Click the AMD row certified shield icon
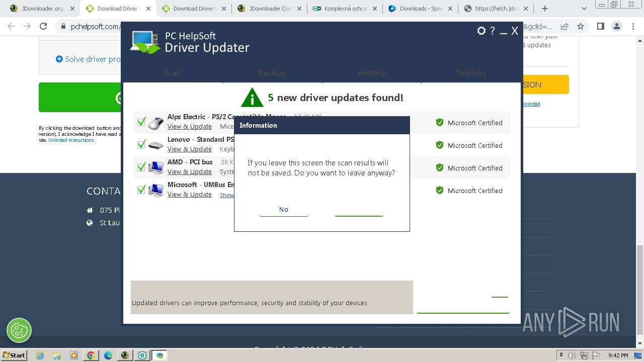Image resolution: width=644 pixels, height=362 pixels. click(x=440, y=167)
